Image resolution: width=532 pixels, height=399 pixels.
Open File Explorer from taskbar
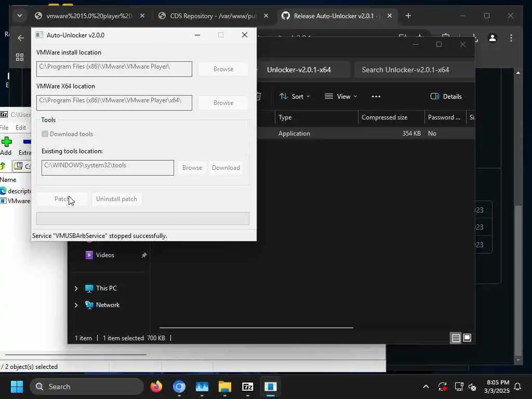(224, 387)
